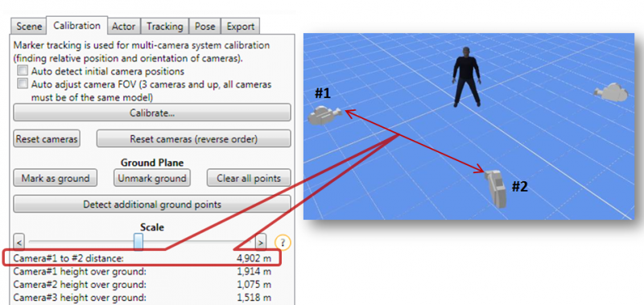Open the Actor tab
644x305 pixels.
point(124,27)
